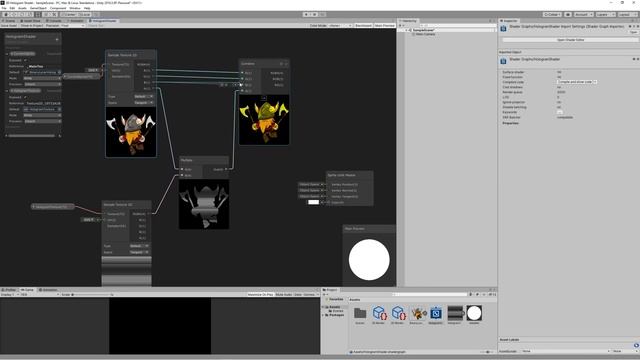
Task: Open the GameObject menu
Action: tap(38, 8)
